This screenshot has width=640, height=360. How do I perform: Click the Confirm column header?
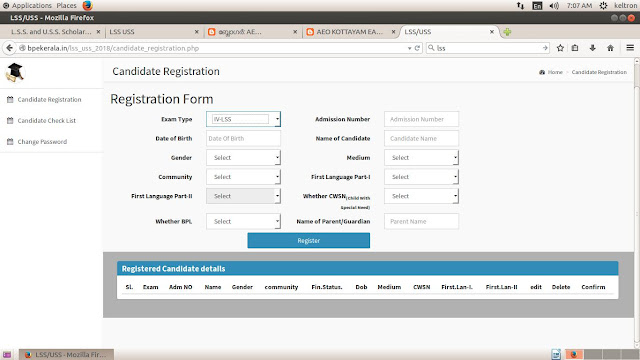[593, 287]
